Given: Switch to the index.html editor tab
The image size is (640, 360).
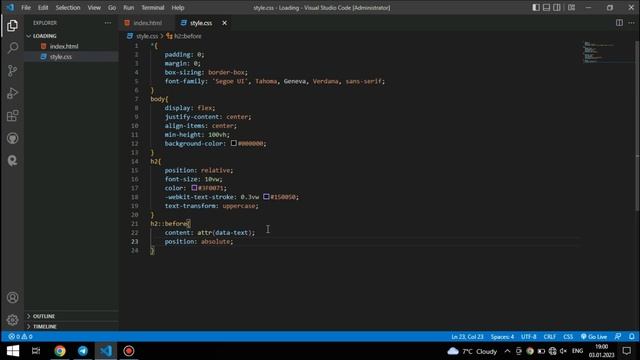Looking at the screenshot, I should tap(147, 23).
